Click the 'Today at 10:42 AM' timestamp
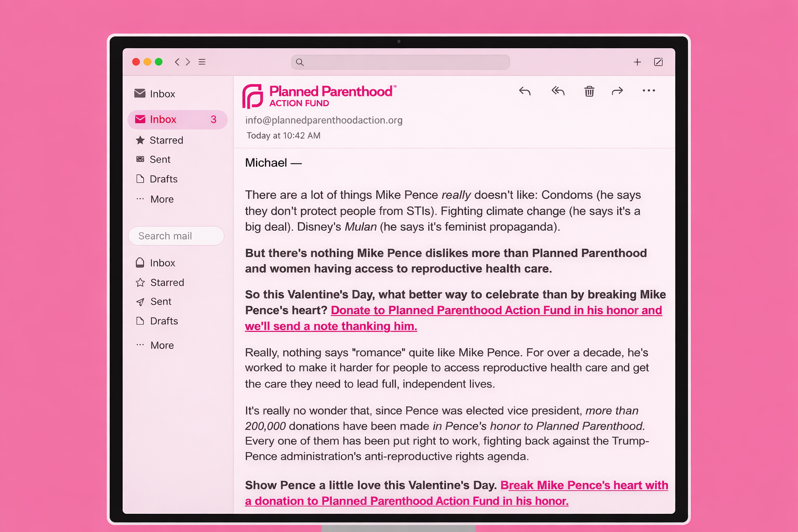Viewport: 798px width, 532px height. [284, 136]
